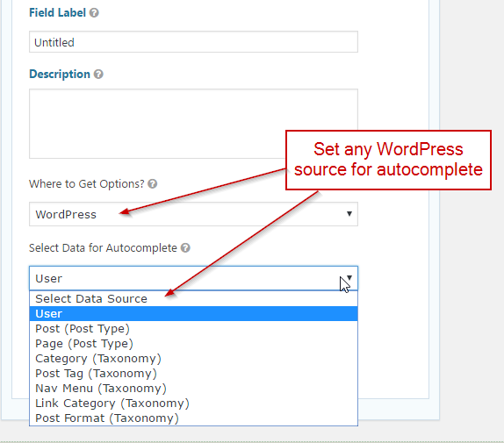Viewport: 504px width, 443px height.
Task: Click the Field Label help icon
Action: pos(94,13)
